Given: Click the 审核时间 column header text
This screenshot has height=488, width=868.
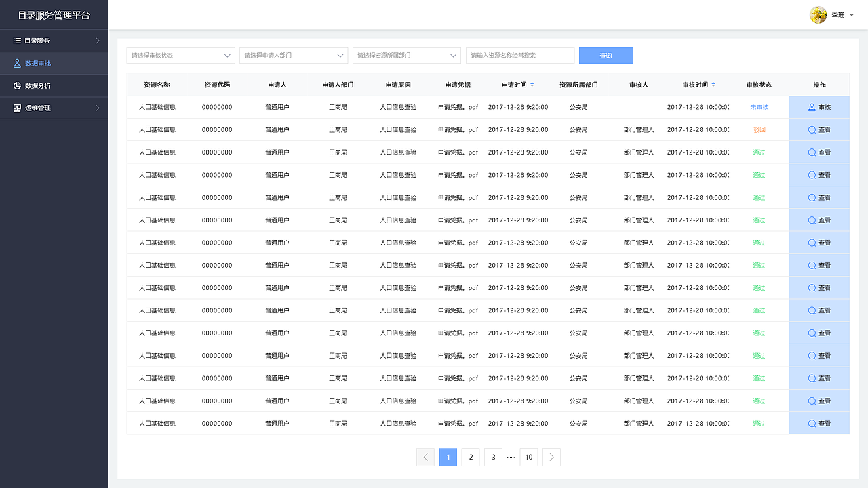Looking at the screenshot, I should point(695,85).
